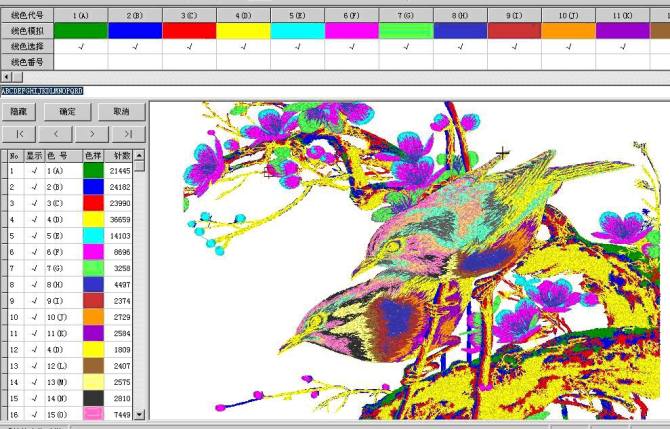This screenshot has height=429, width=670.
Task: Advance to next color step arrow
Action: [92, 133]
